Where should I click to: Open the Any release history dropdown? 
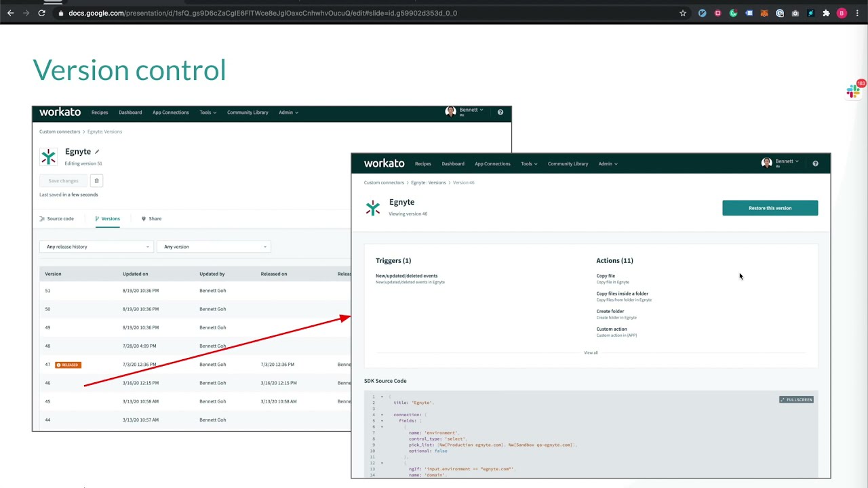coord(97,247)
